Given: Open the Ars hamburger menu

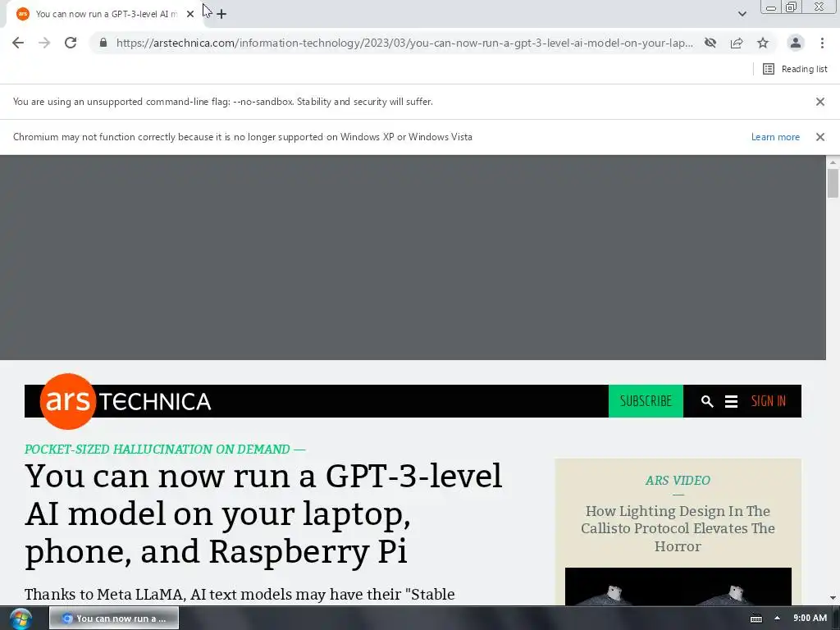Looking at the screenshot, I should click(731, 401).
